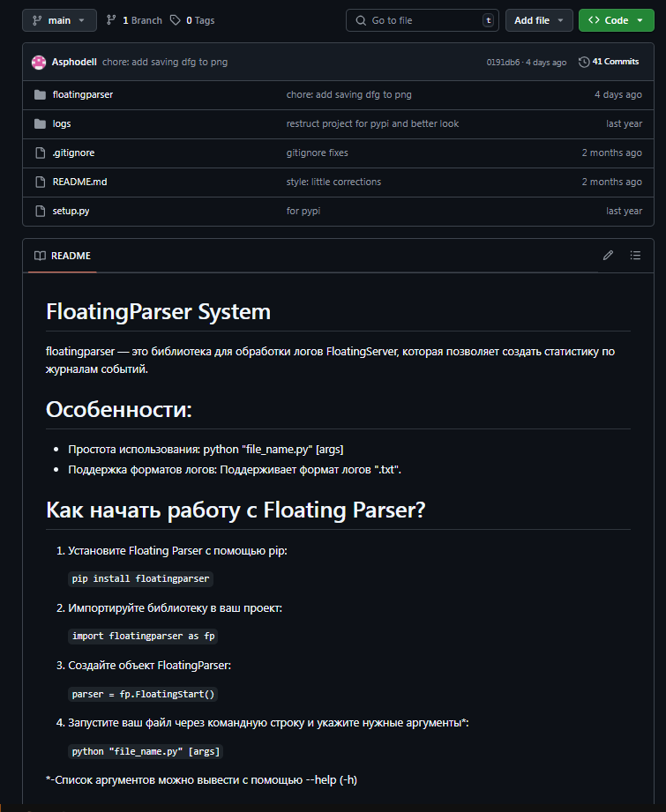Image resolution: width=666 pixels, height=812 pixels.
Task: Expand the Add file dropdown
Action: (538, 20)
